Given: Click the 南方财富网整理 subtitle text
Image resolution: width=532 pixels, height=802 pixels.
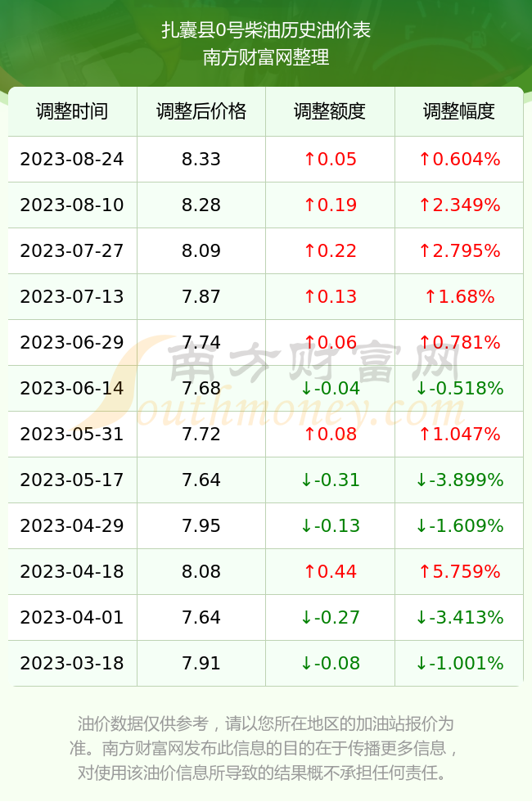Looking at the screenshot, I should (266, 57).
